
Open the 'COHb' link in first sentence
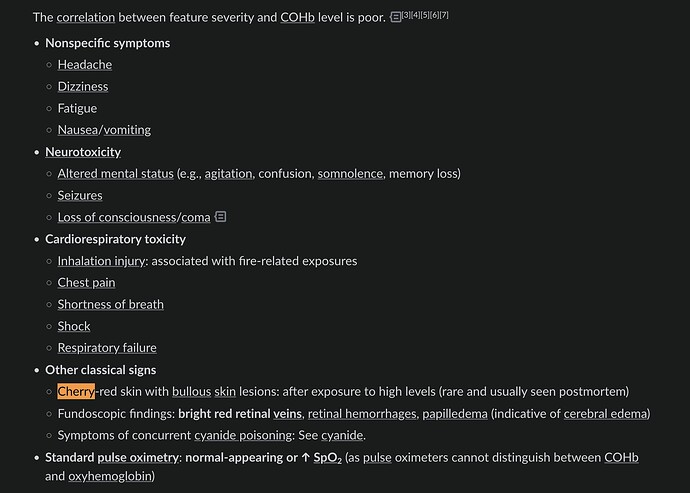tap(297, 17)
